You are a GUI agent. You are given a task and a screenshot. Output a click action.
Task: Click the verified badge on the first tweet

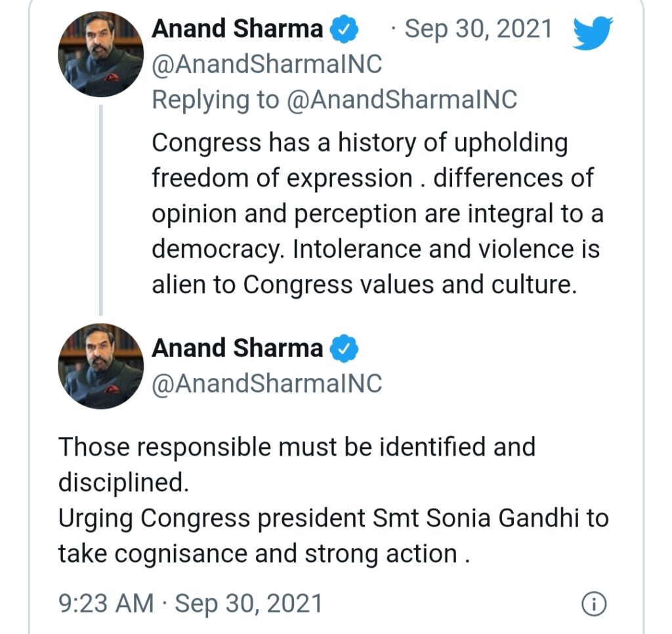tap(344, 29)
